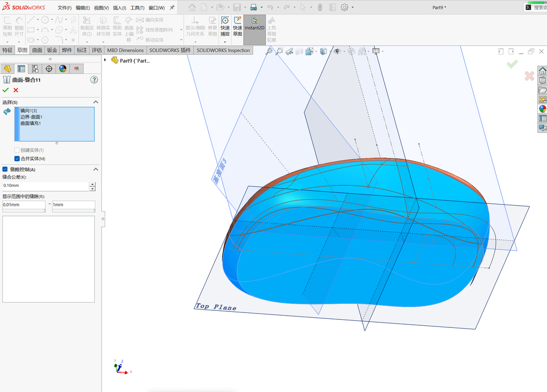This screenshot has height=392, width=547.
Task: Open the 窗口(W) menu
Action: 157,7
